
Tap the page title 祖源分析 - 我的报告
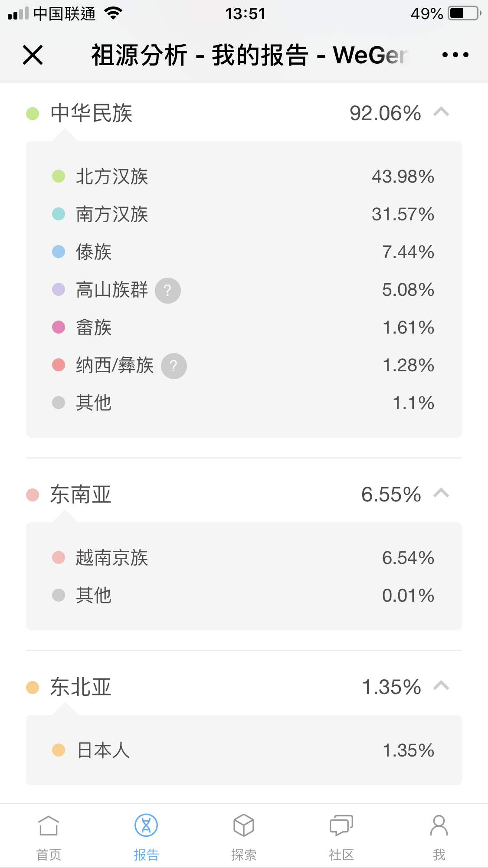(200, 55)
